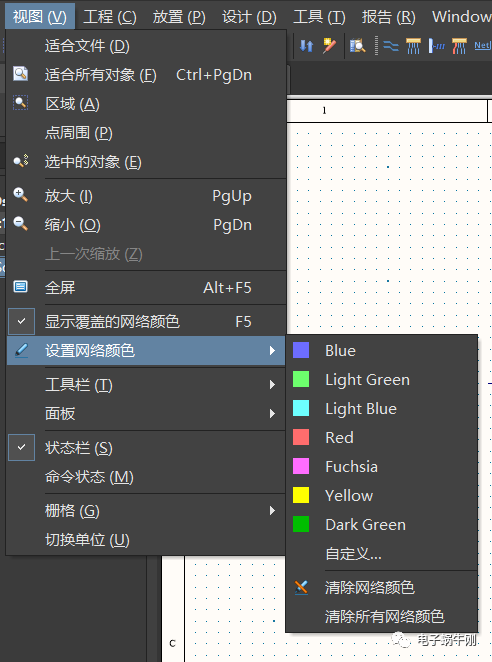This screenshot has width=492, height=662.
Task: Choose 自定义... custom color option
Action: click(353, 553)
